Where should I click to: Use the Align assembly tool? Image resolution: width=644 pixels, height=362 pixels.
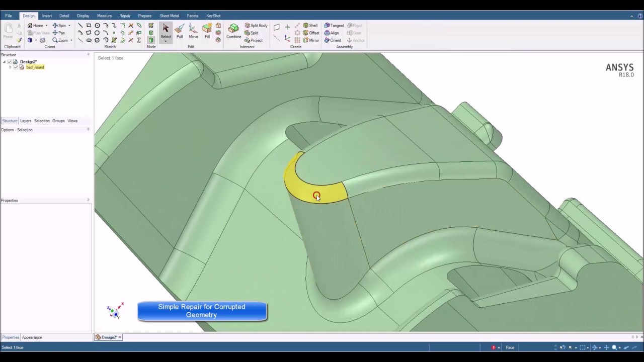click(332, 33)
